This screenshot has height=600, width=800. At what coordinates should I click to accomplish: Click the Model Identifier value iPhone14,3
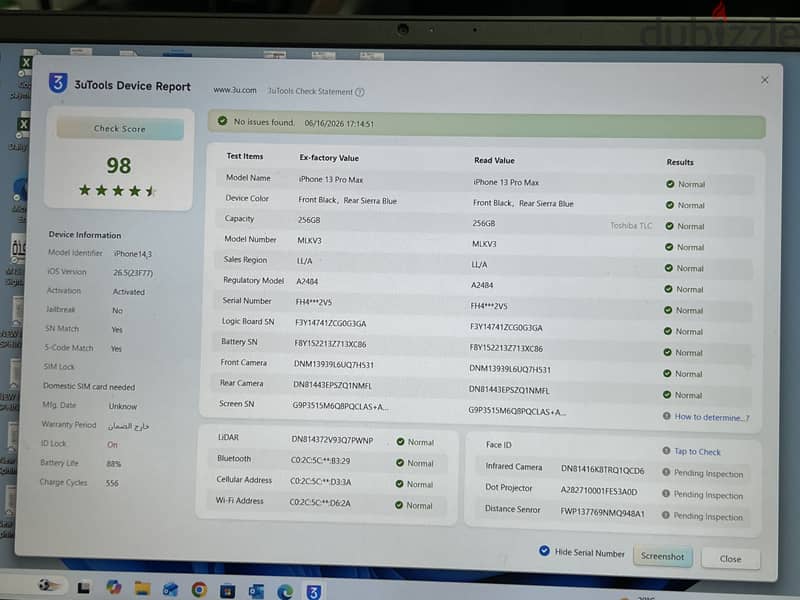click(x=133, y=254)
